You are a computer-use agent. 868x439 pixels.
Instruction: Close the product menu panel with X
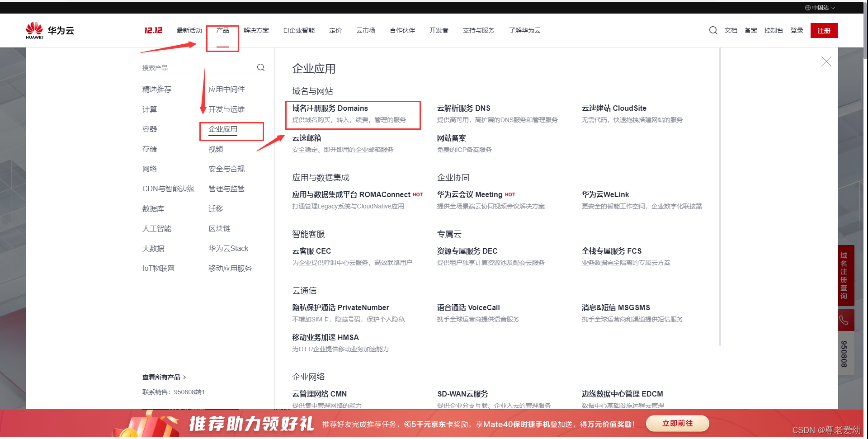tap(826, 61)
